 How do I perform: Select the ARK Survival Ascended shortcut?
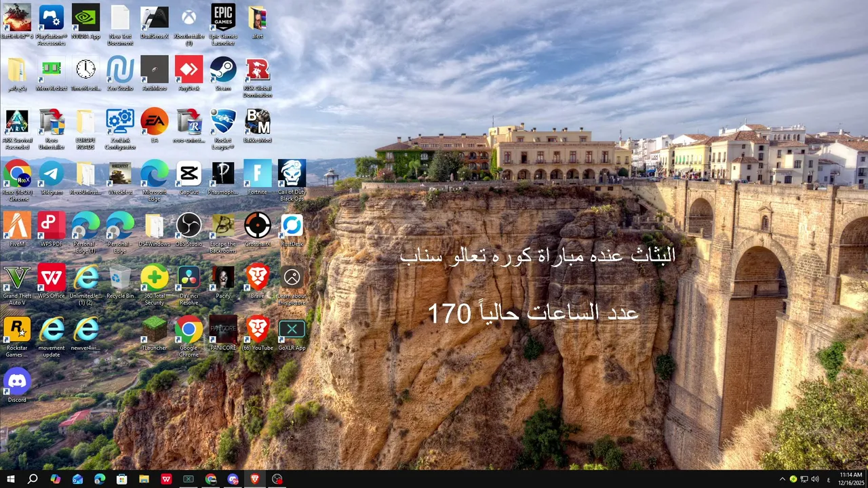[17, 130]
